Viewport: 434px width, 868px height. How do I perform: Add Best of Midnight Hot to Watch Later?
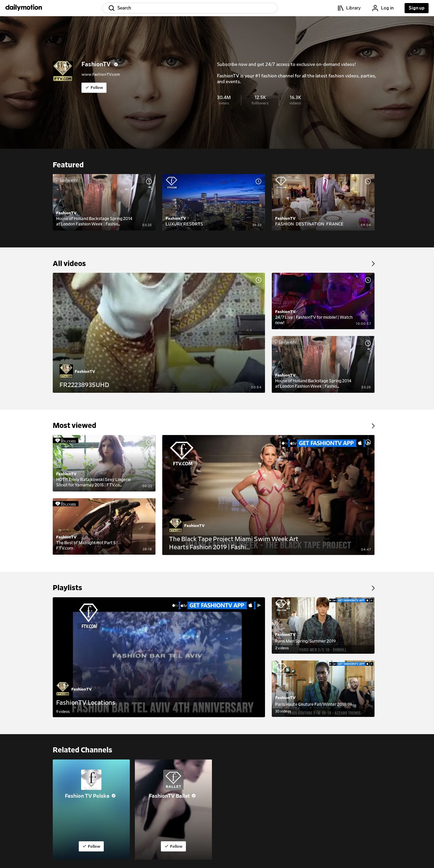149,506
